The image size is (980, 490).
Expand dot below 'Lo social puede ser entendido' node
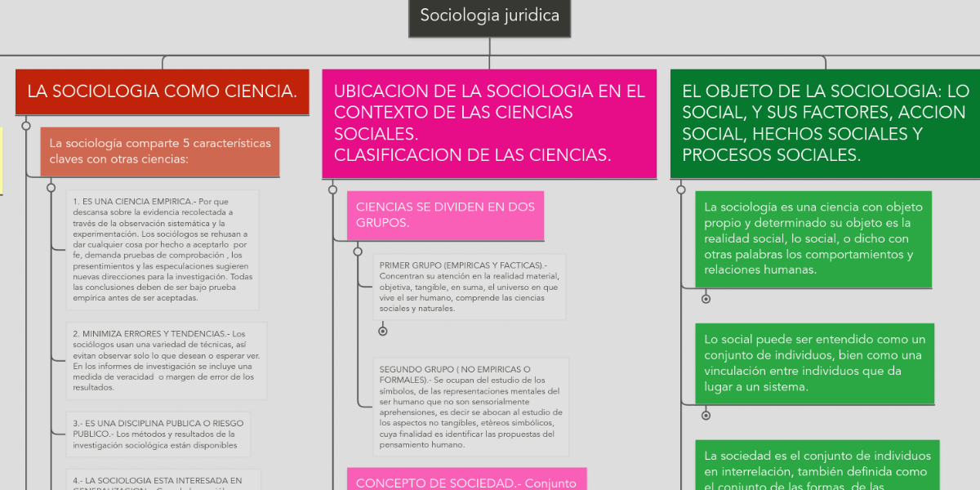coord(706,416)
